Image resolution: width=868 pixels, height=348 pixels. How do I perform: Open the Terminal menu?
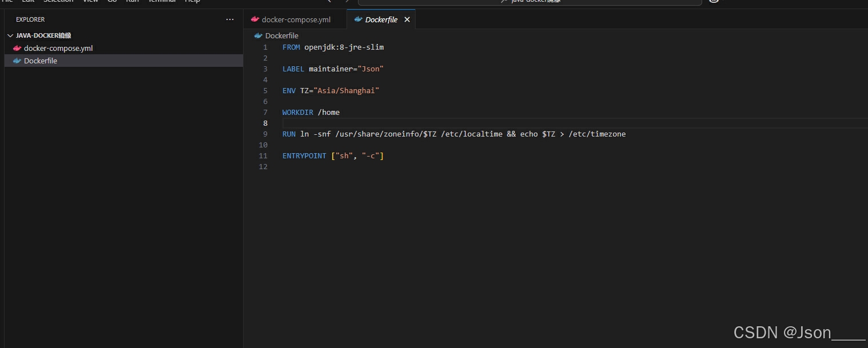[162, 1]
